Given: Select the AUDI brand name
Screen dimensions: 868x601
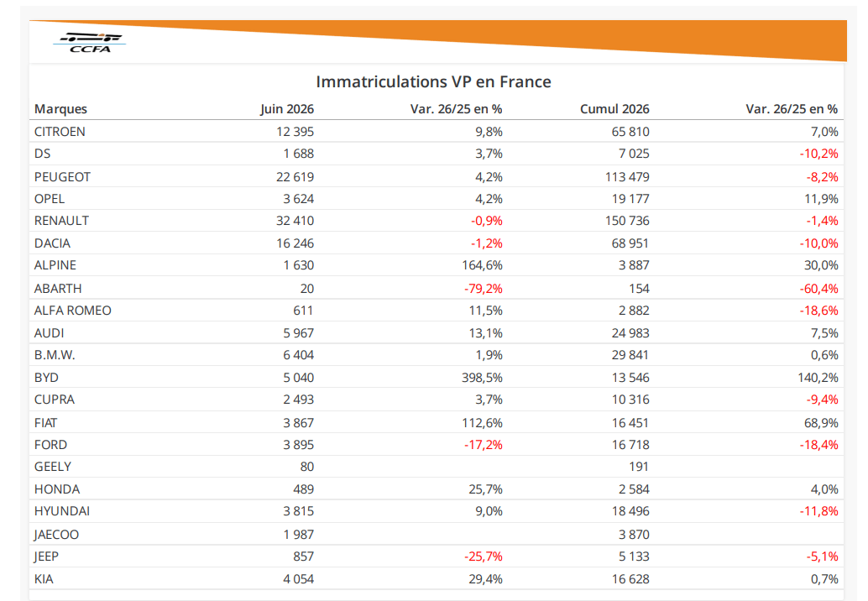Looking at the screenshot, I should 50,333.
